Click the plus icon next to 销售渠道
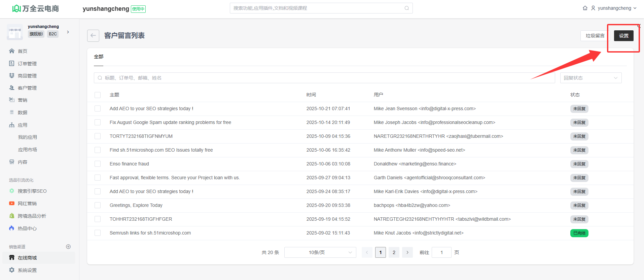 click(x=68, y=247)
